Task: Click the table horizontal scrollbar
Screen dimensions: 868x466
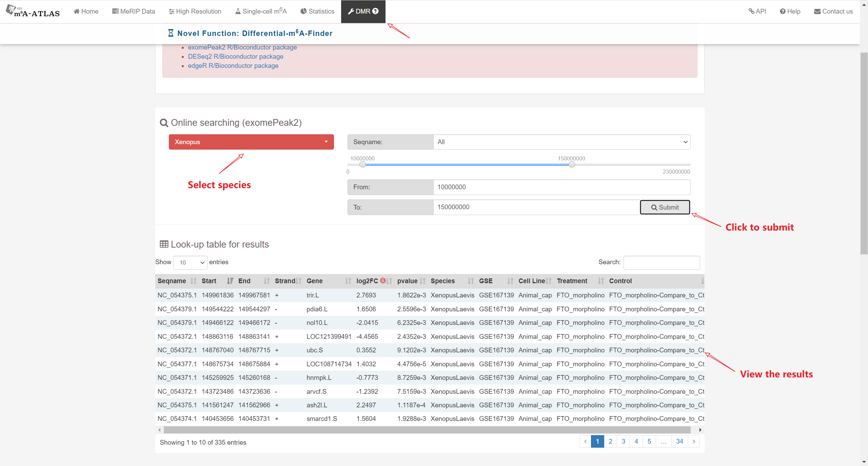Action: point(427,430)
